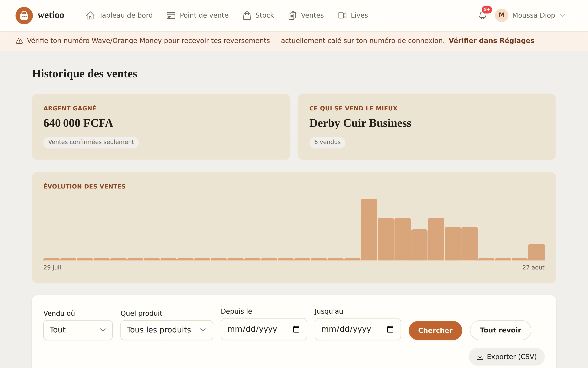Open Point de vente menu item
The height and width of the screenshot is (368, 588).
pyautogui.click(x=198, y=15)
